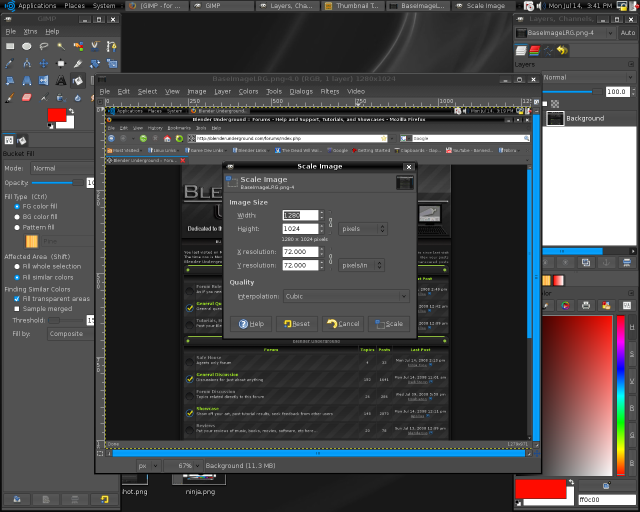The height and width of the screenshot is (512, 640).
Task: Open the Colors menu
Action: point(248,91)
